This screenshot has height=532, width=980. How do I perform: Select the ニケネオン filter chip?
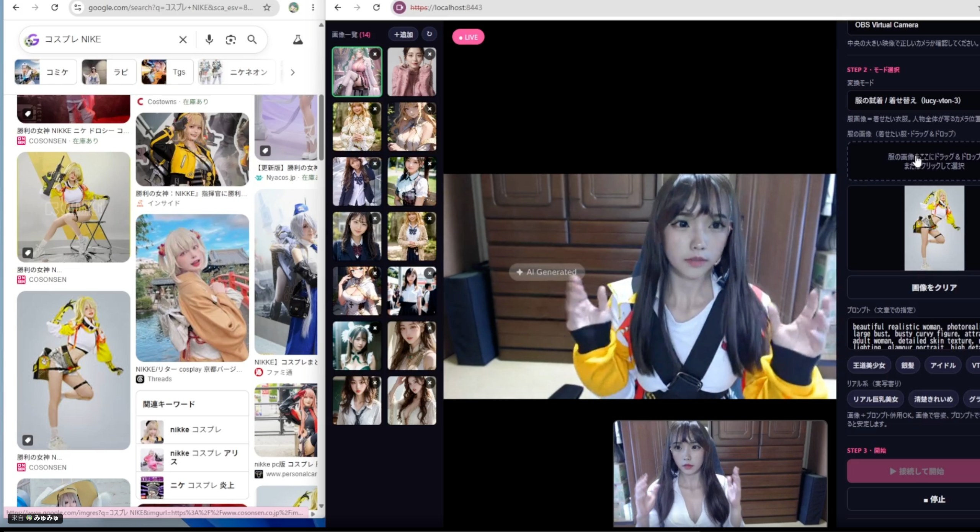pyautogui.click(x=237, y=72)
